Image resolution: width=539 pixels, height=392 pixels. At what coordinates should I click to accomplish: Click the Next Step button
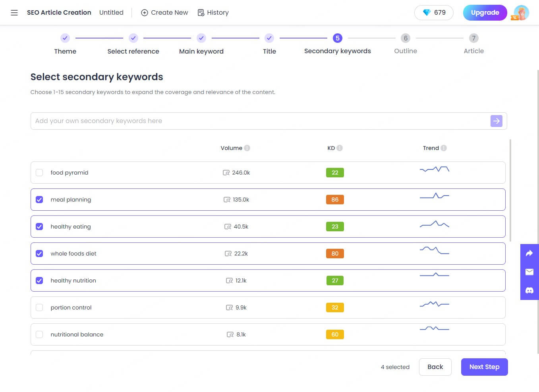484,367
